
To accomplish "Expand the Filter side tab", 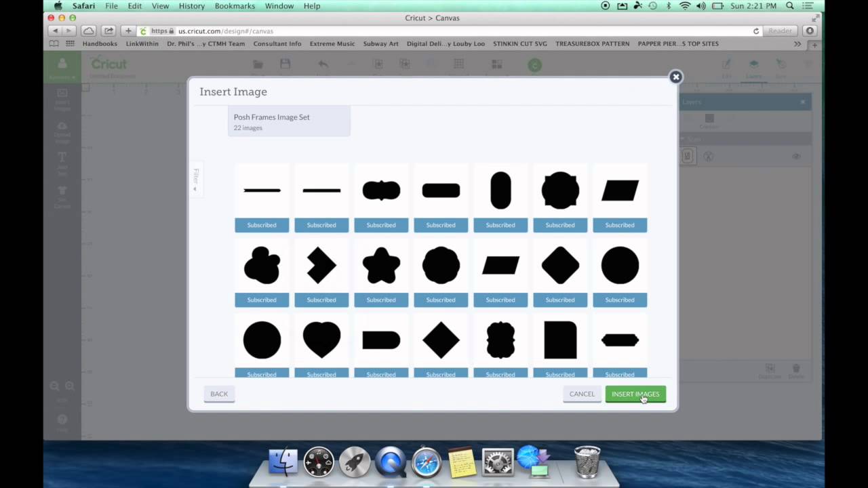I will [195, 179].
